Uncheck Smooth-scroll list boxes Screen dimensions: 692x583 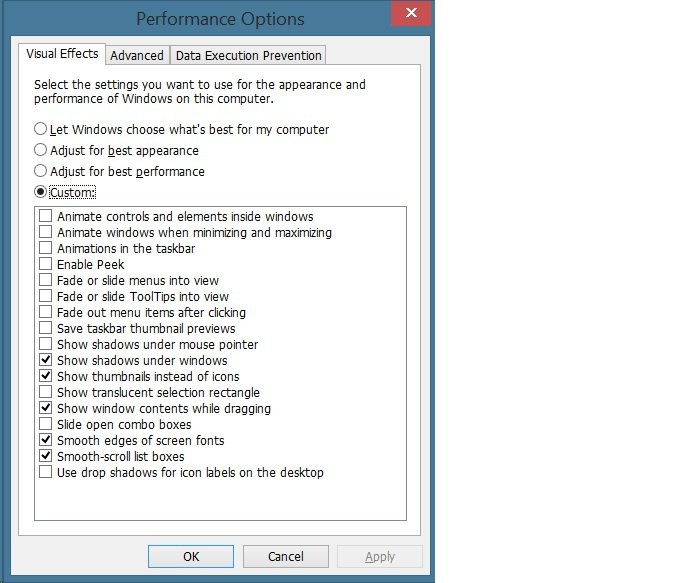[46, 456]
